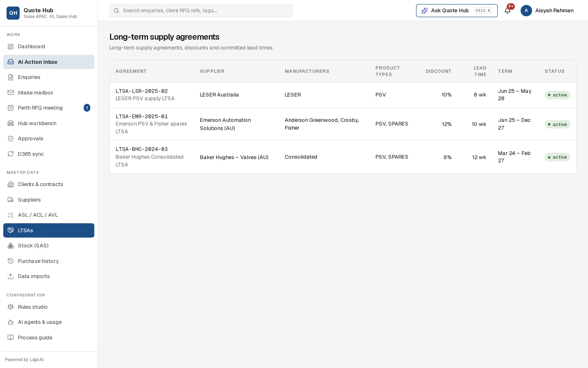Click the D365 sync arrows icon
Image resolution: width=588 pixels, height=368 pixels.
coord(11,154)
